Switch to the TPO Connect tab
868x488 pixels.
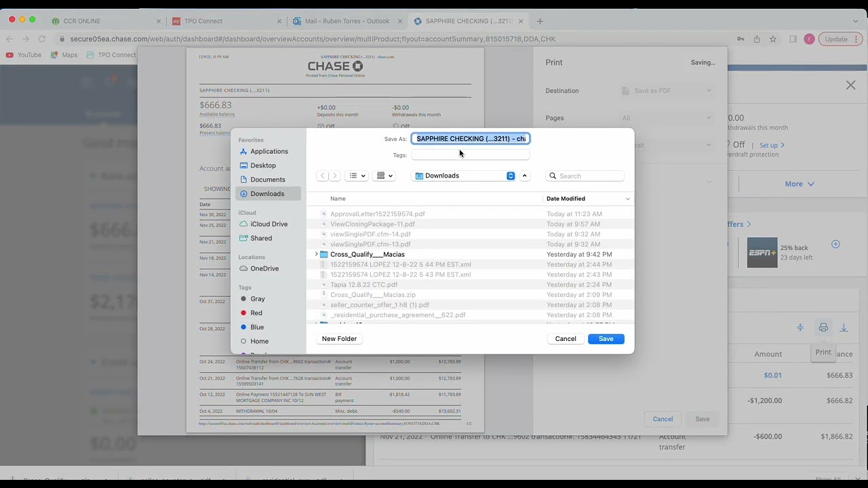pos(224,21)
